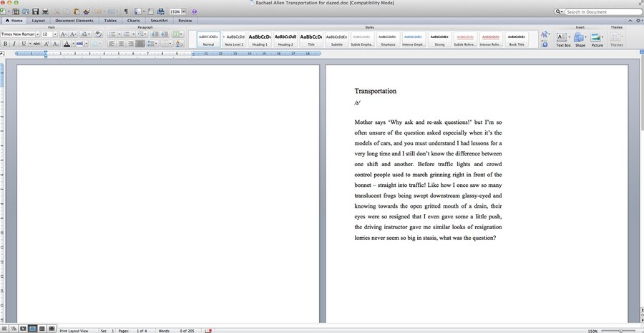
Task: Apply the Normal style
Action: pyautogui.click(x=208, y=39)
